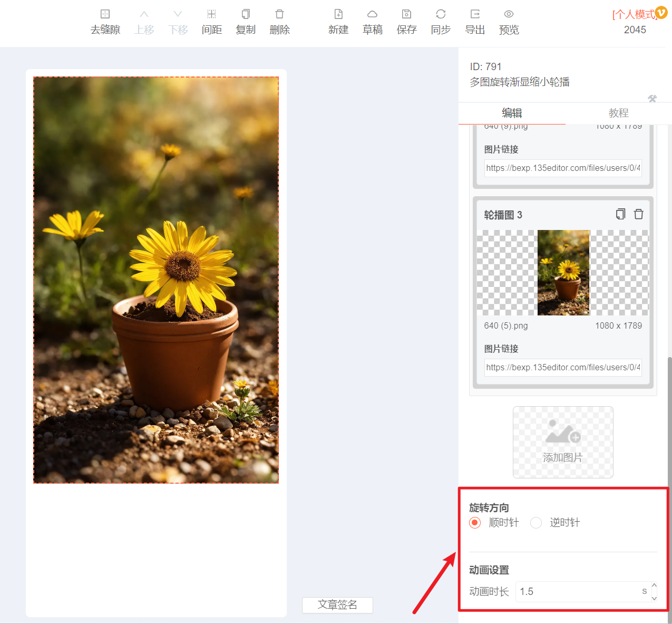Viewport: 672px width, 624px height.
Task: Click the 删除 delete toolbar icon
Action: click(x=280, y=14)
